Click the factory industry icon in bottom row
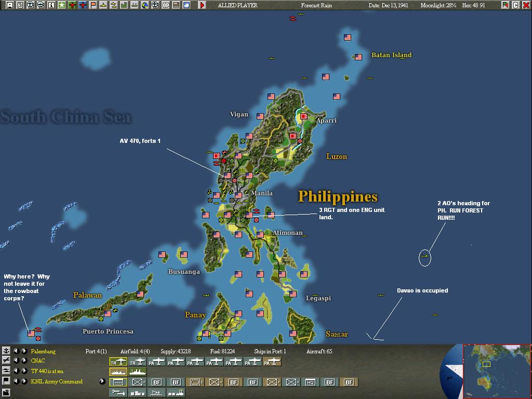 coord(176,393)
